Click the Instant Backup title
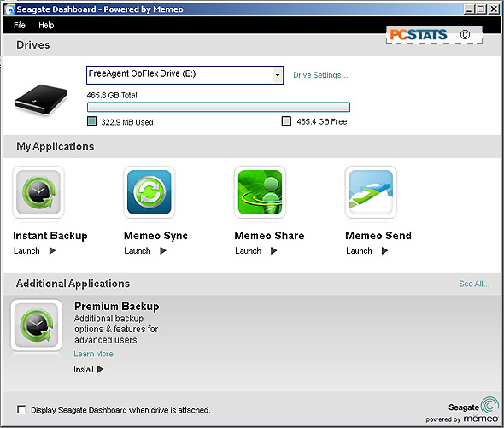The image size is (504, 428). pyautogui.click(x=50, y=236)
